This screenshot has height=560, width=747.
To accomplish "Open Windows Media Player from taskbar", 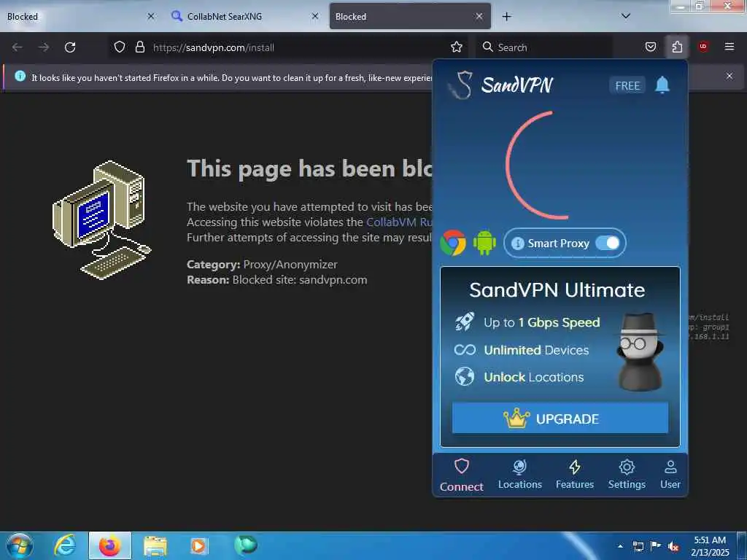I will click(x=198, y=545).
